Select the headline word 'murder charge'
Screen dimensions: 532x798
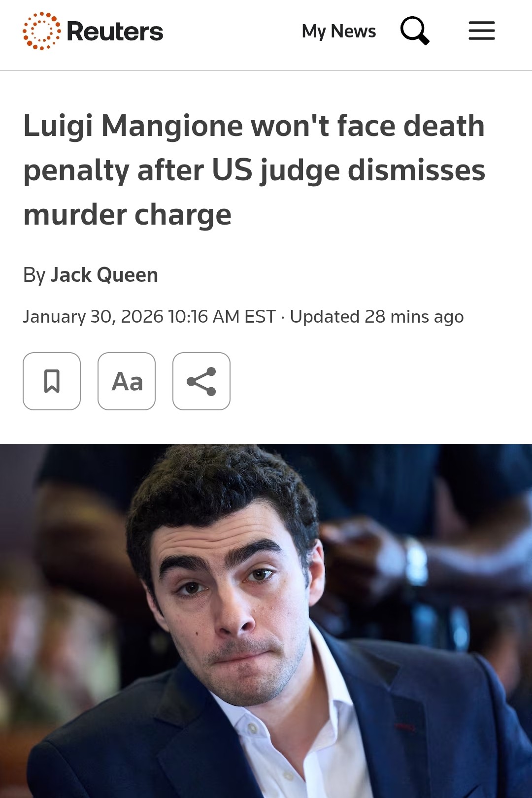(127, 215)
